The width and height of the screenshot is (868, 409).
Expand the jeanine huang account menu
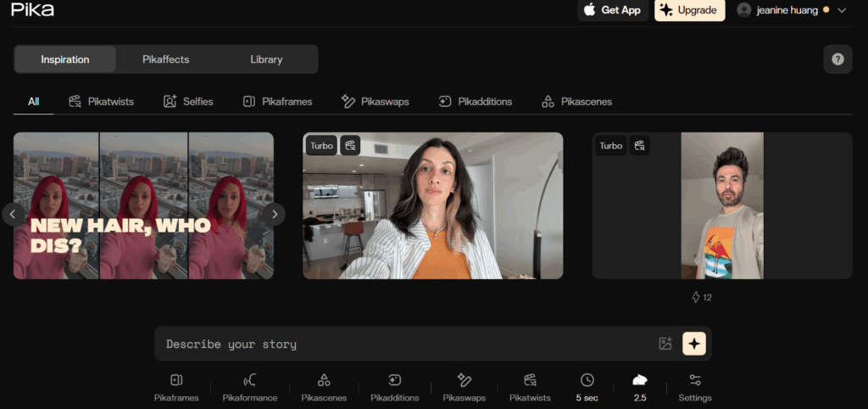click(x=791, y=10)
